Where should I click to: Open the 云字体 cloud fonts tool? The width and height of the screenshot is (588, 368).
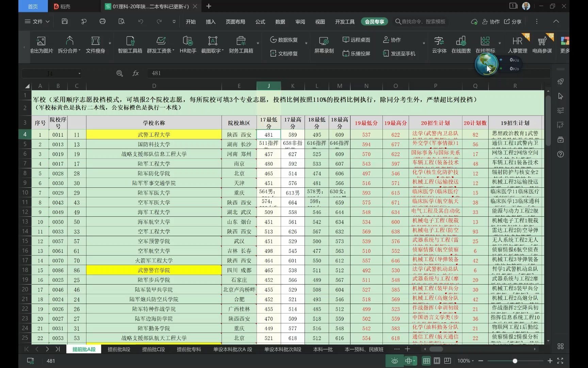[x=439, y=45]
